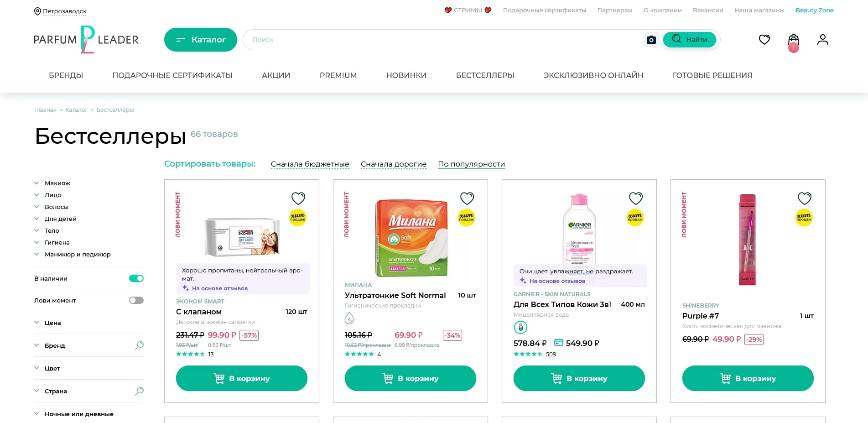Disable the 'В наличии' toggle

[136, 278]
